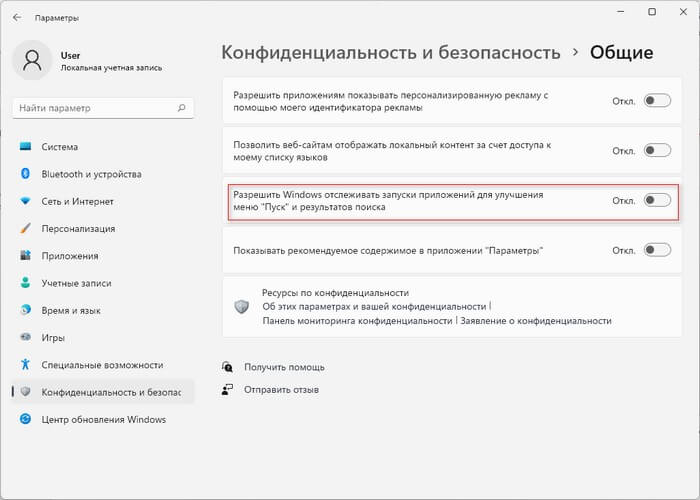
Task: Maximize the Параметры window
Action: click(x=652, y=12)
